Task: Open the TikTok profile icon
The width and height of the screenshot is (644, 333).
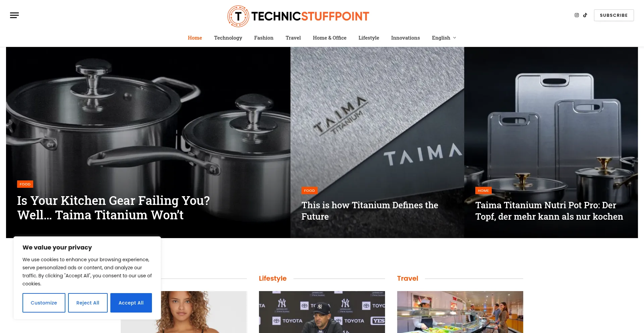Action: 585,15
